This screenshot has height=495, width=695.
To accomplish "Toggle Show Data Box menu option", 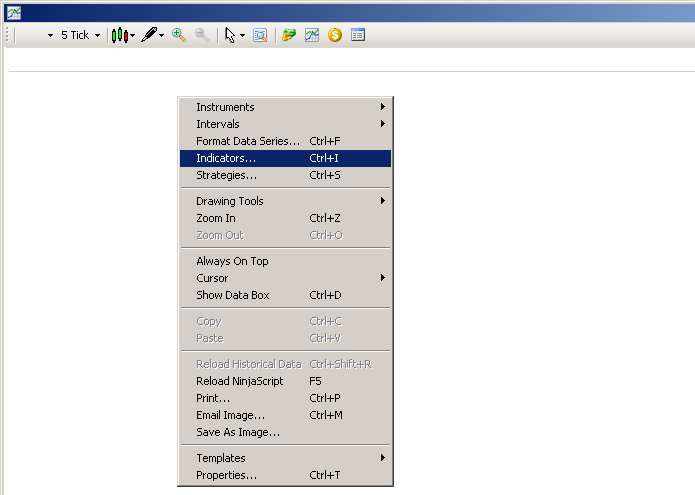I will tap(232, 295).
